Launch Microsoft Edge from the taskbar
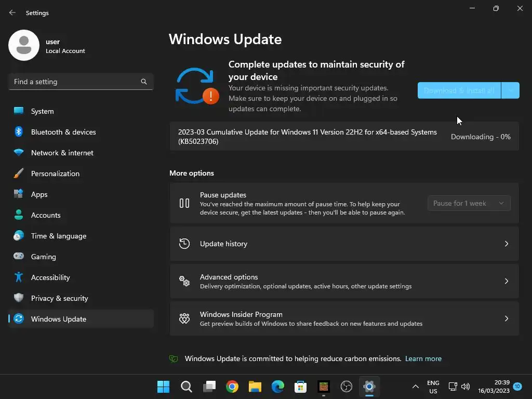 point(278,387)
